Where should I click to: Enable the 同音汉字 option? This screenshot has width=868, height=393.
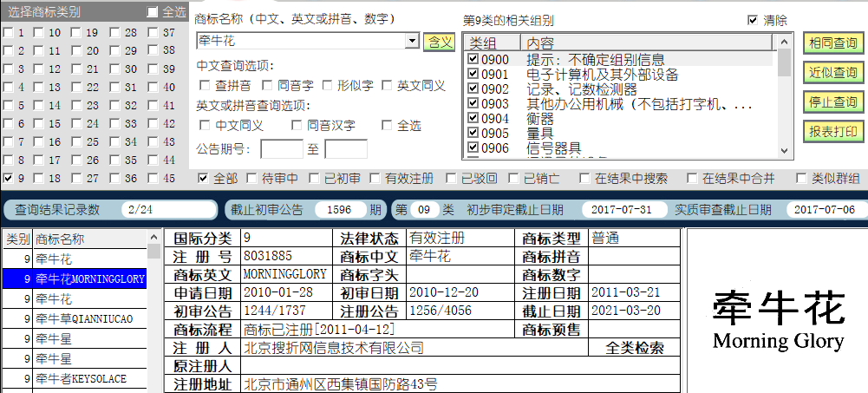coord(297,125)
